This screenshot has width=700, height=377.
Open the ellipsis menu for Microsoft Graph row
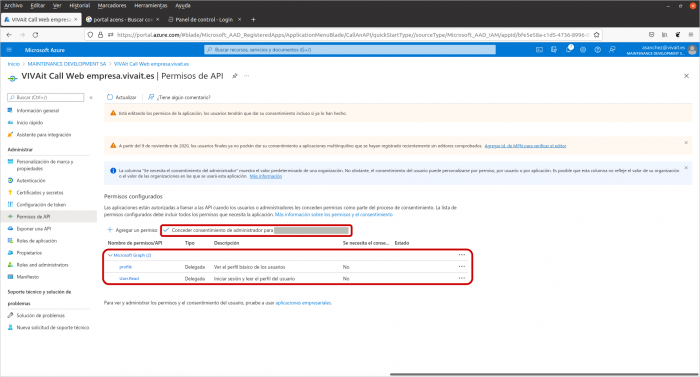point(462,255)
